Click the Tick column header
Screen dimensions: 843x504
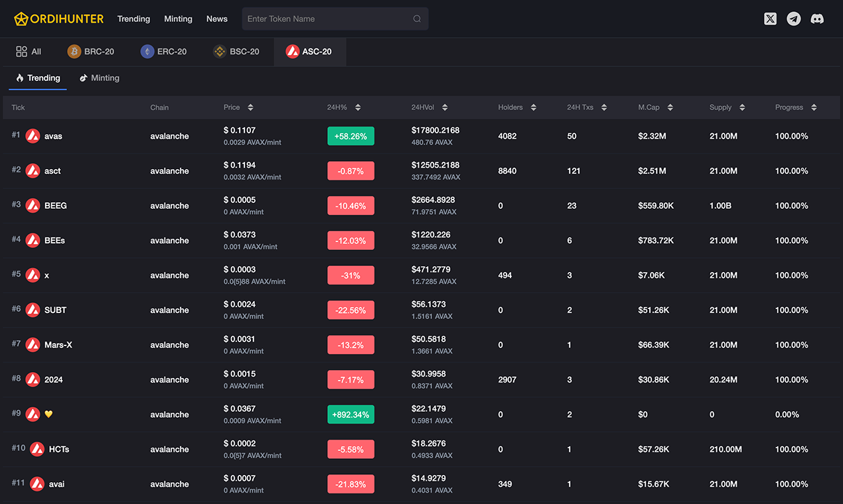coord(18,107)
